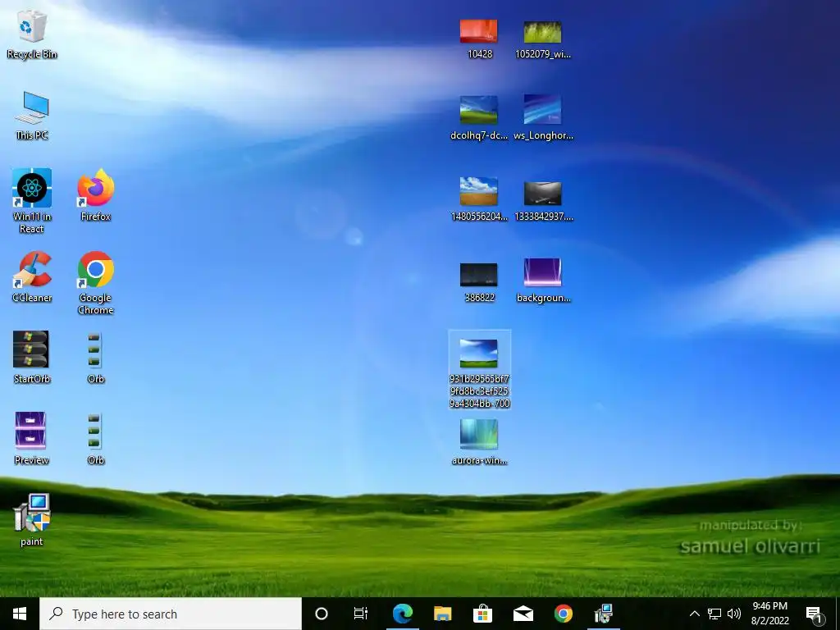This screenshot has height=630, width=840.
Task: Select the Orb file beside StartOrb
Action: [x=95, y=358]
